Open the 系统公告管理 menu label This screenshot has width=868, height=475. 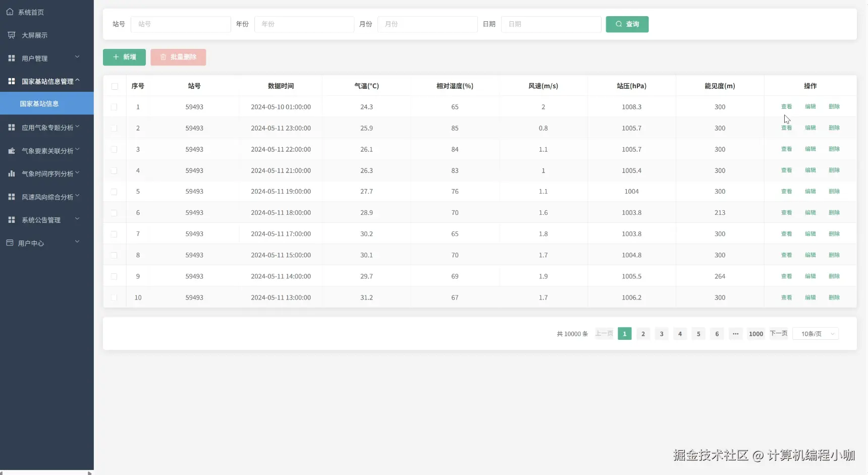[41, 220]
